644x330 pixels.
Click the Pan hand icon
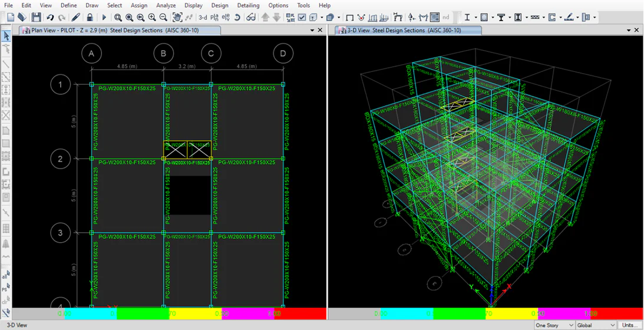pos(176,18)
